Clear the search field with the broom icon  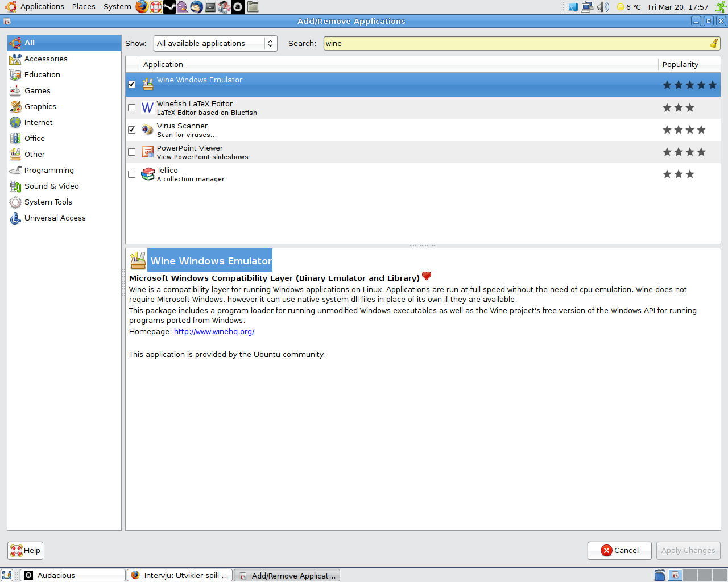coord(714,43)
